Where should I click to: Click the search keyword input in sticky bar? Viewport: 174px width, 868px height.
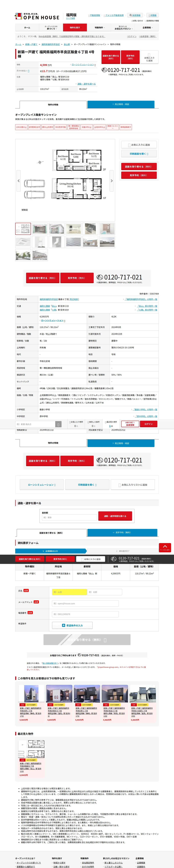pyautogui.click(x=35, y=424)
